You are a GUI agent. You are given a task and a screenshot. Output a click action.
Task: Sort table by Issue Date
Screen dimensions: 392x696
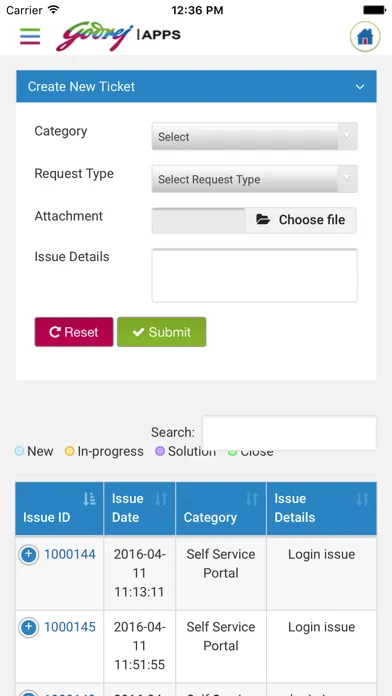(x=161, y=499)
